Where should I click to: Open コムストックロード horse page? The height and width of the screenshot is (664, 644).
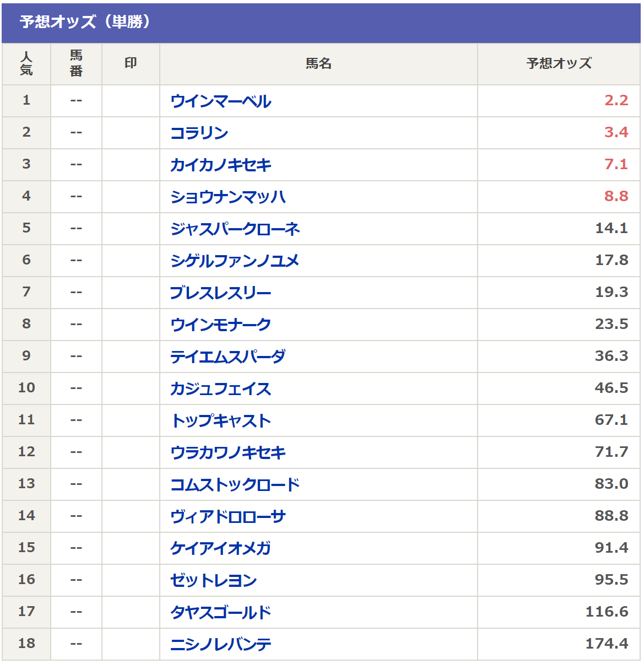coord(235,485)
